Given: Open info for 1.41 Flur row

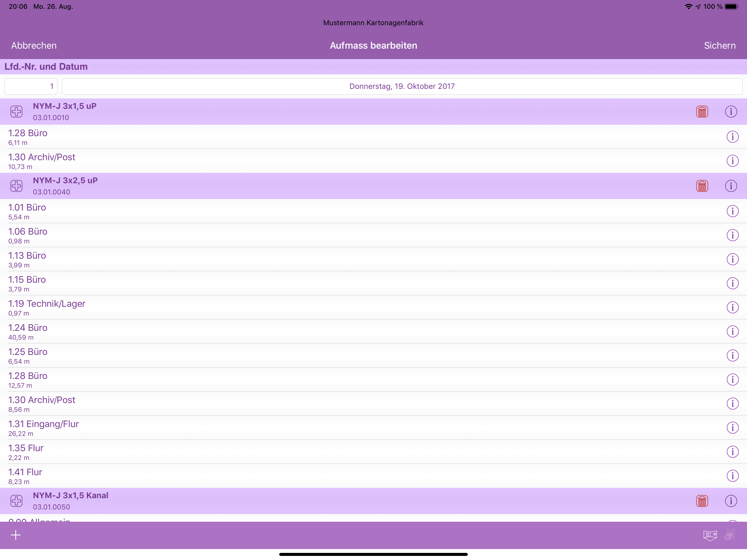Looking at the screenshot, I should [732, 476].
